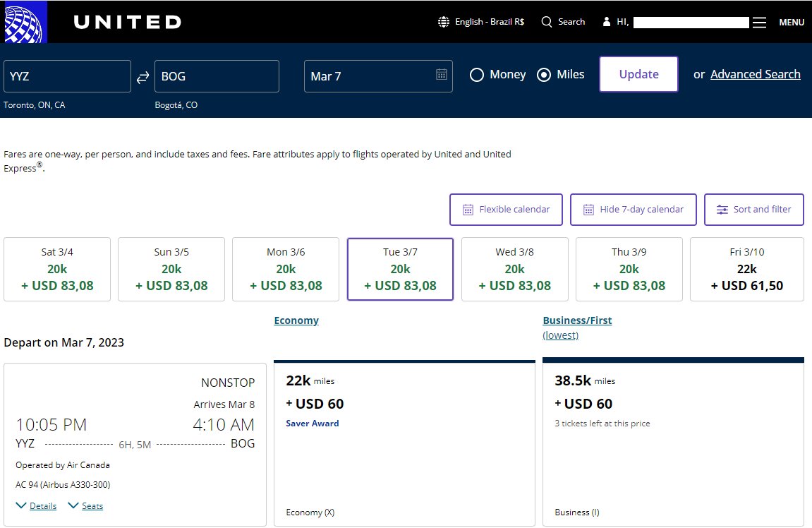
Task: Click Depart on Mar 7, 2023 heading
Action: click(x=63, y=342)
